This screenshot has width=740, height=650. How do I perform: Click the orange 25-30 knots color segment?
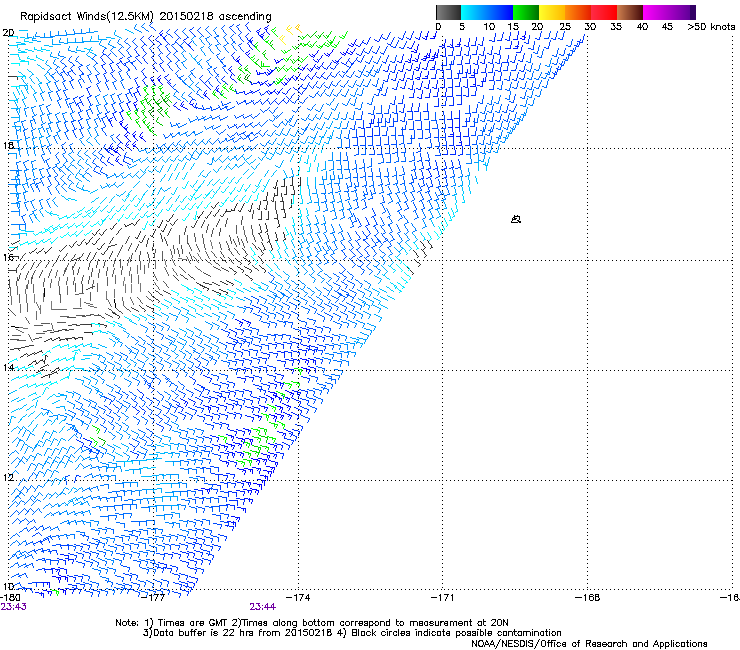point(578,12)
